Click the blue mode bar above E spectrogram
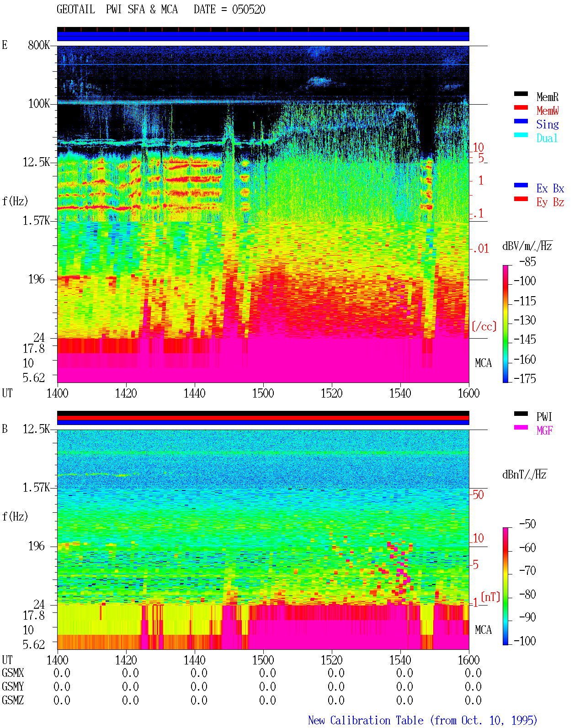585x728 pixels. [263, 36]
